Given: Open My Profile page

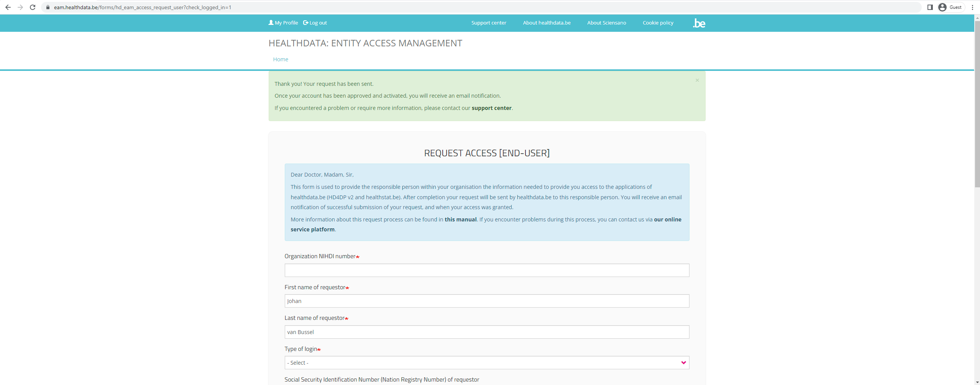Looking at the screenshot, I should 283,23.
